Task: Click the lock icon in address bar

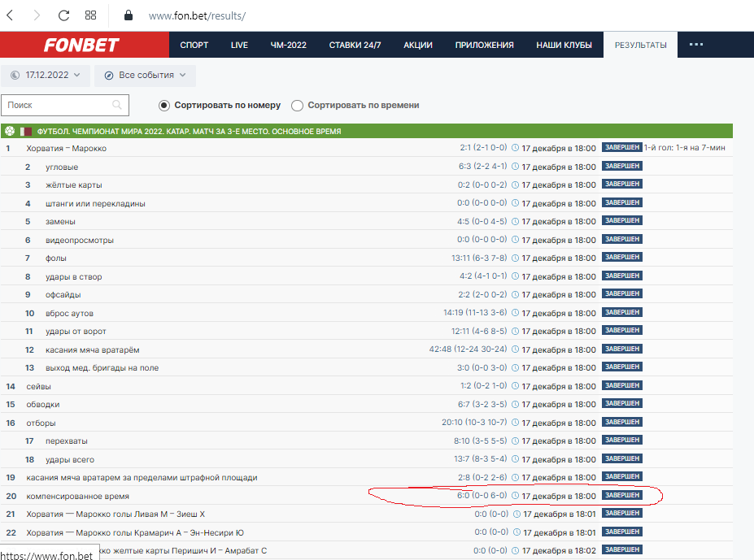Action: pyautogui.click(x=127, y=15)
